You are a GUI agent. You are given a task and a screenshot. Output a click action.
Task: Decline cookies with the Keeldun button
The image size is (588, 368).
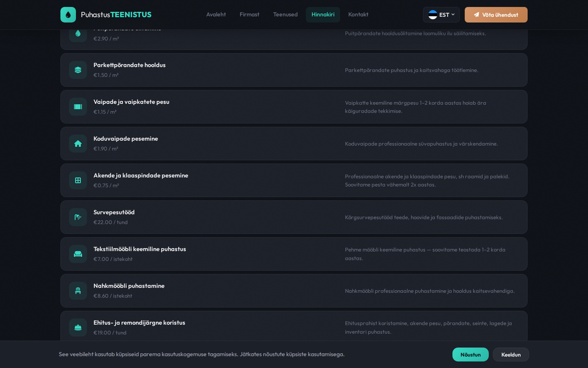coord(511,355)
